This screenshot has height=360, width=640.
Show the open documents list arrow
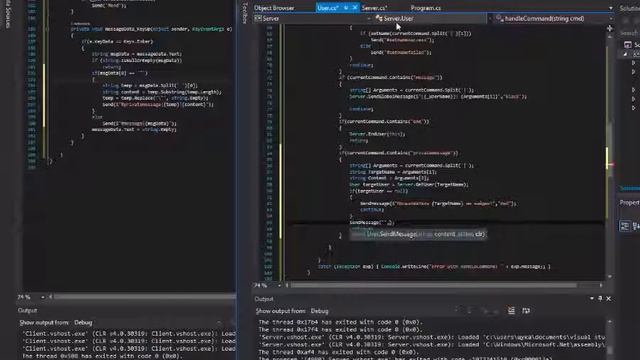[611, 8]
